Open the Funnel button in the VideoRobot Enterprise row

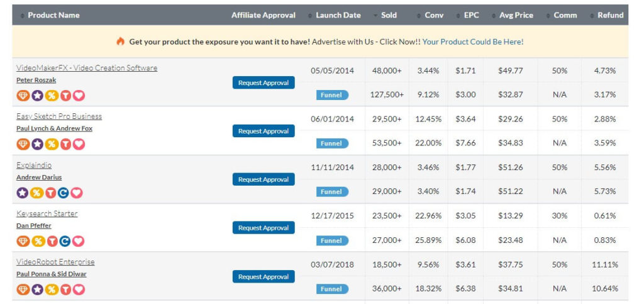coord(332,289)
